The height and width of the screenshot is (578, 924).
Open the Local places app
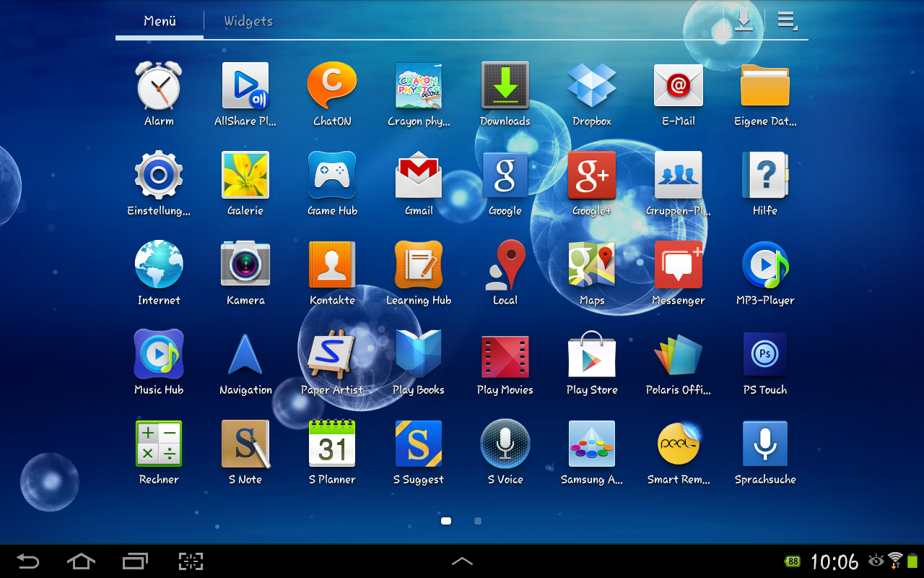click(505, 265)
